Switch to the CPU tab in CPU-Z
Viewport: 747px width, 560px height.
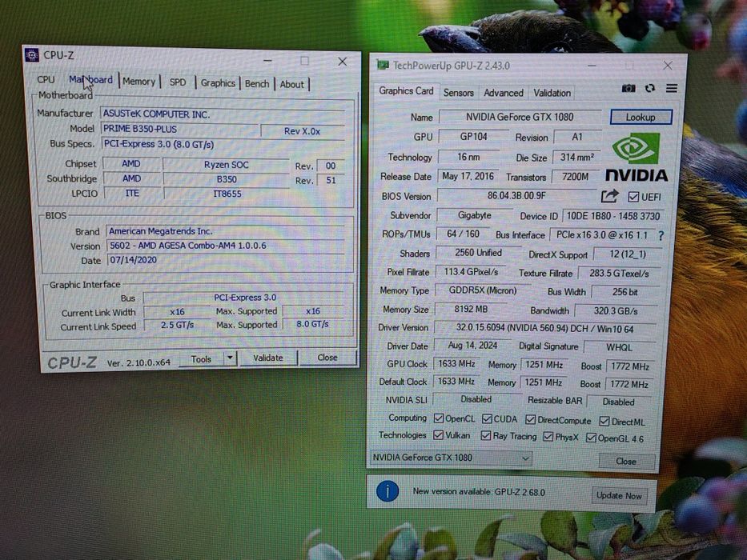click(46, 79)
